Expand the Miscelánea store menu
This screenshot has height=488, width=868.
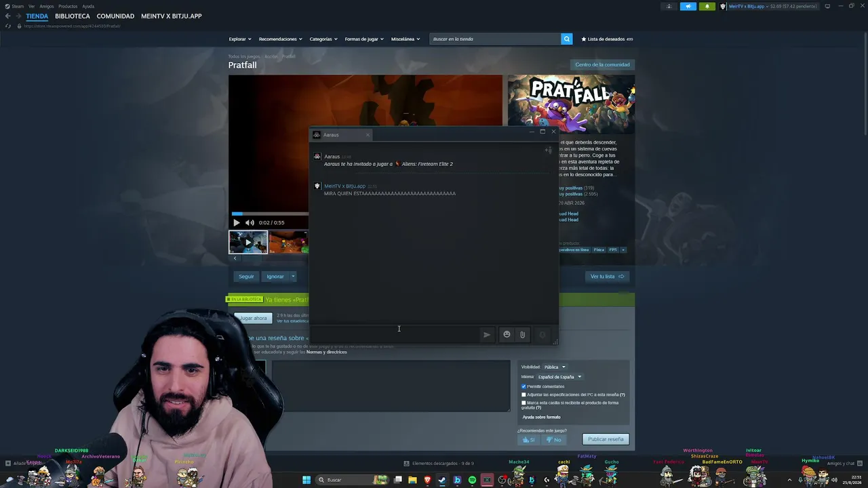tap(406, 39)
